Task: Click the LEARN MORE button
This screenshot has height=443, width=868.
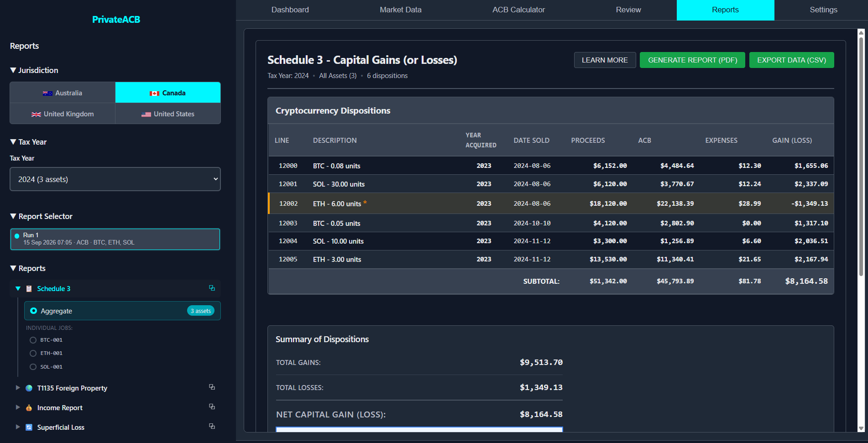Action: click(x=605, y=60)
